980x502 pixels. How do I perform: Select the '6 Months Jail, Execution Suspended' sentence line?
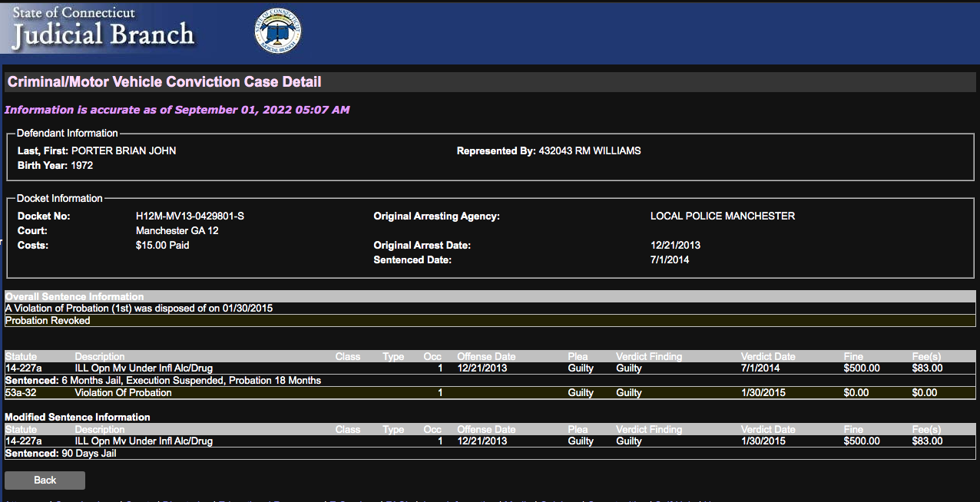coord(163,381)
